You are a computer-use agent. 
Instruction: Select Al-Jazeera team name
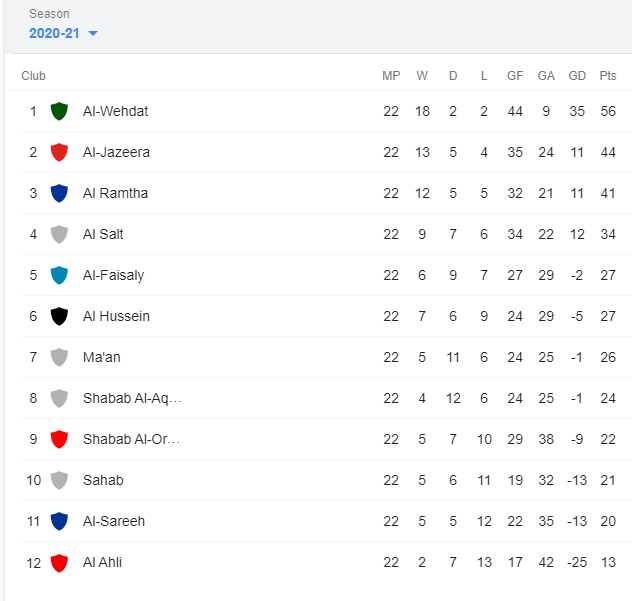[116, 152]
